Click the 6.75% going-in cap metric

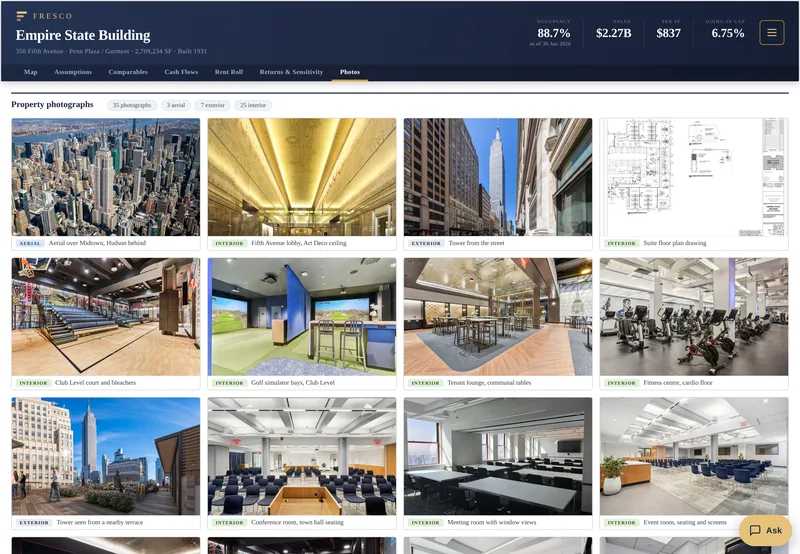tap(728, 30)
